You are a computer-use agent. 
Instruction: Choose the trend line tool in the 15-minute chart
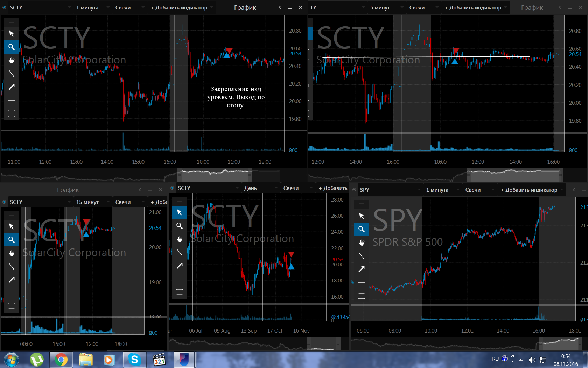click(12, 266)
